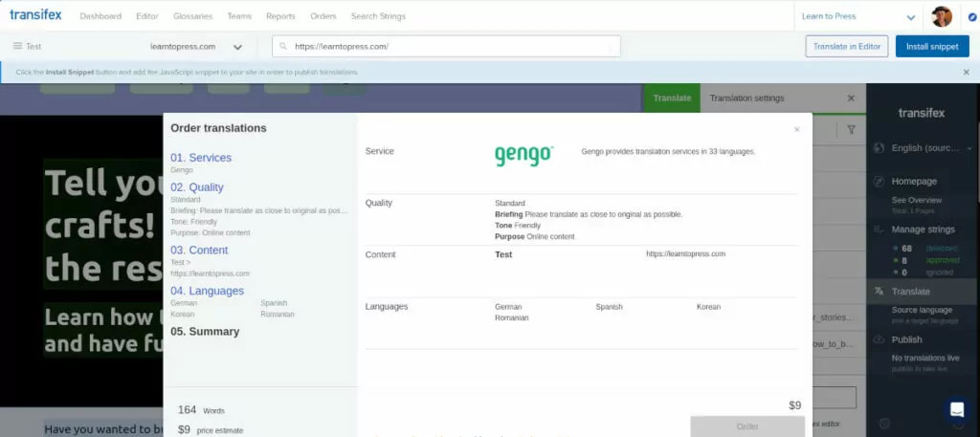Filter by 68 detected strings
This screenshot has width=980, height=437.
pyautogui.click(x=924, y=249)
